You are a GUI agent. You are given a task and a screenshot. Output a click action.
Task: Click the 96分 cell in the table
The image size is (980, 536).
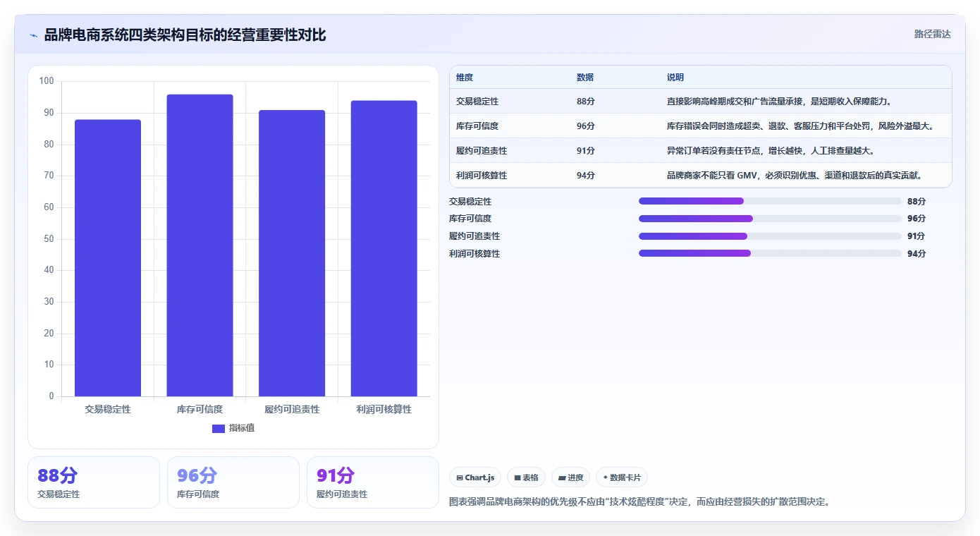click(x=586, y=126)
